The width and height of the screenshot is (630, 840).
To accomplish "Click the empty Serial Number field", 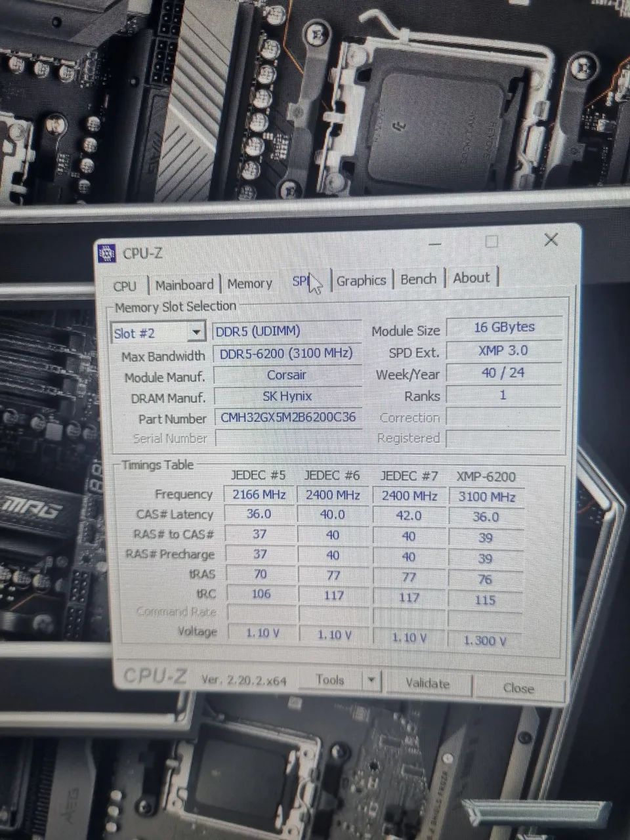I will click(288, 438).
